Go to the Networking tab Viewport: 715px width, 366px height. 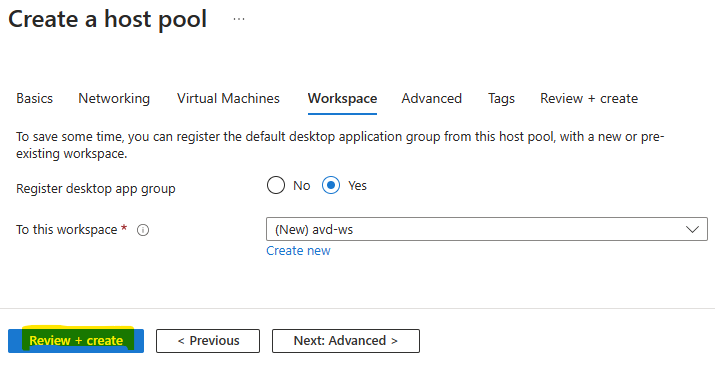click(x=114, y=98)
